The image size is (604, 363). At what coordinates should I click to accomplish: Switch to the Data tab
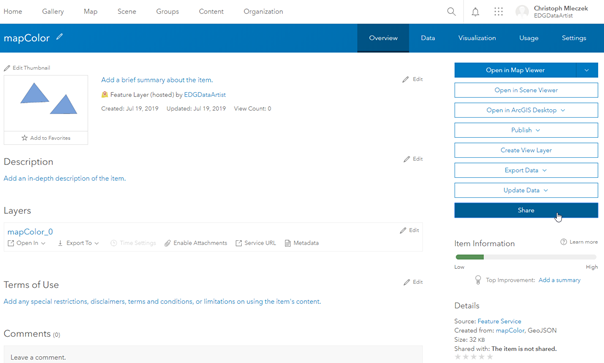click(x=428, y=38)
